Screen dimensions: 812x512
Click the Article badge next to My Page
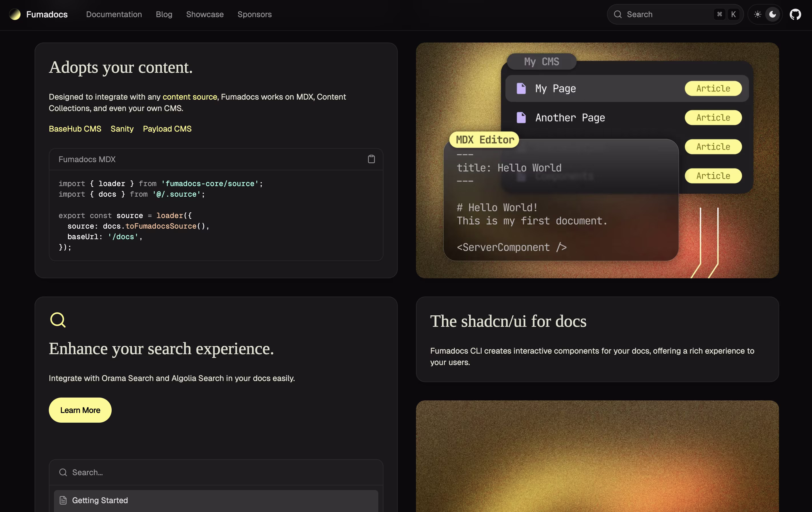pyautogui.click(x=713, y=88)
